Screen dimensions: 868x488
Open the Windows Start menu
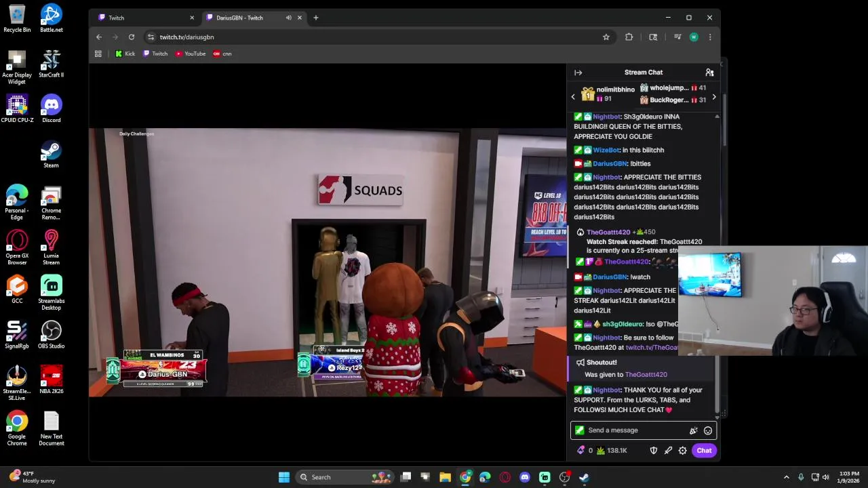pyautogui.click(x=284, y=477)
